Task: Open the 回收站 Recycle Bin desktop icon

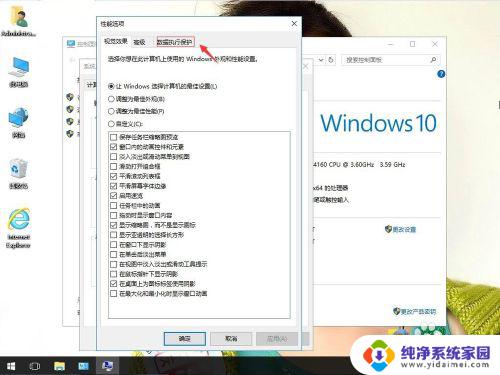Action: pyautogui.click(x=19, y=173)
